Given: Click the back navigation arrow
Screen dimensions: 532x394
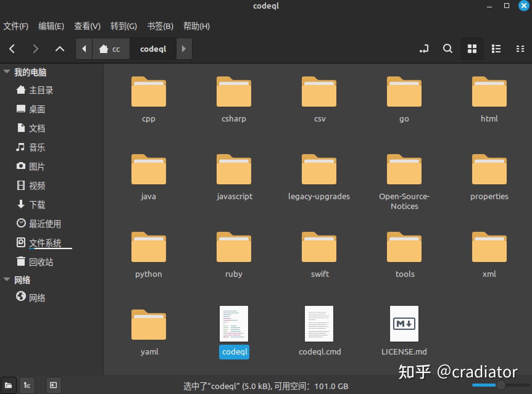Looking at the screenshot, I should tap(12, 48).
